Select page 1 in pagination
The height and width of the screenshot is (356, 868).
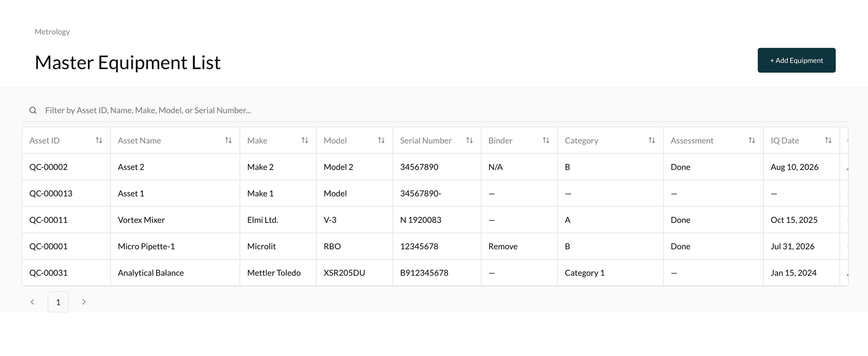[58, 302]
